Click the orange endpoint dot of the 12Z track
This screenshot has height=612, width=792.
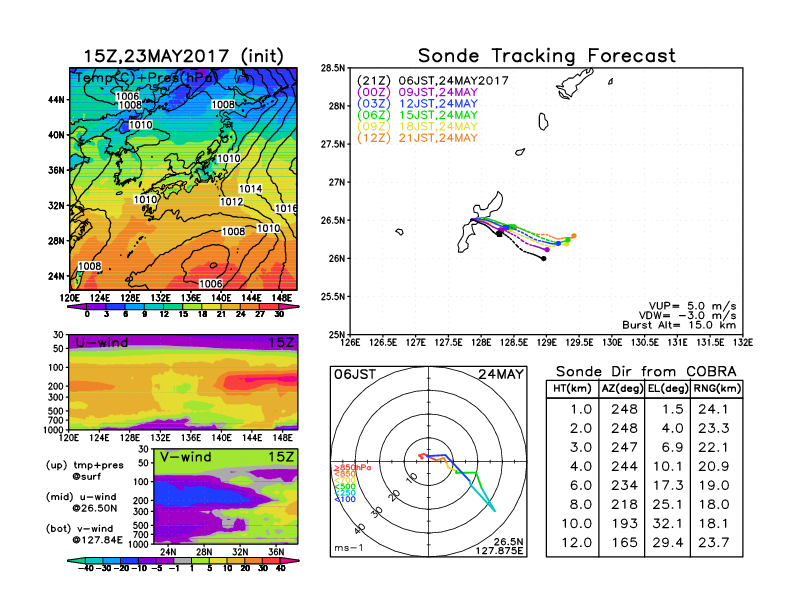574,236
